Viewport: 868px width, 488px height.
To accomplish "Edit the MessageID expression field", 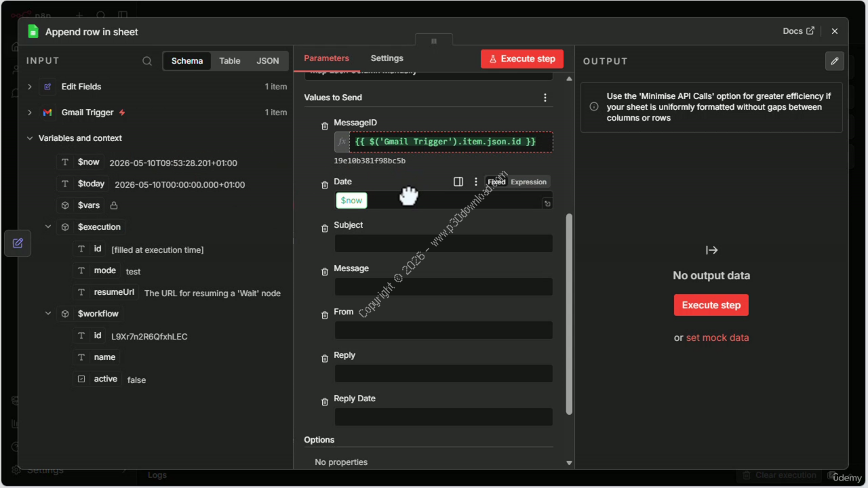I will (x=451, y=142).
